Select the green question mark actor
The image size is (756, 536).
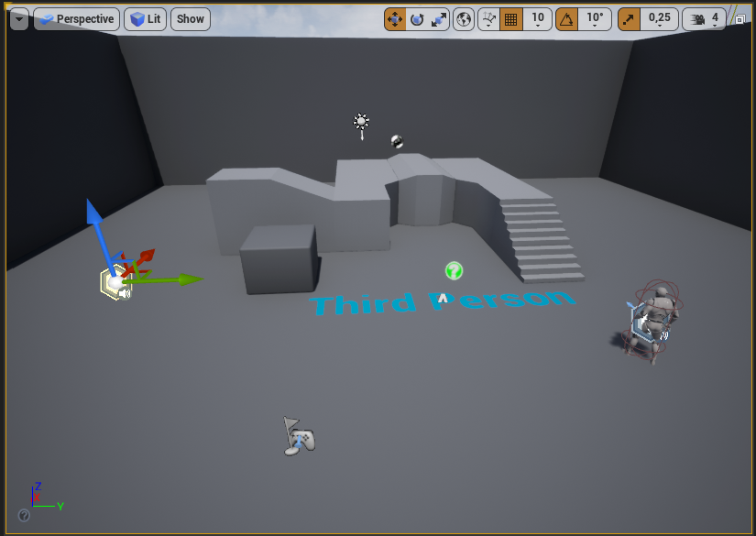[x=454, y=271]
